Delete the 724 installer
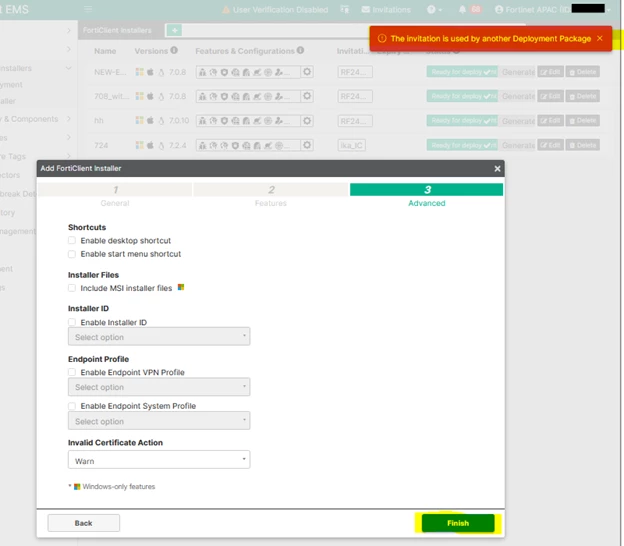 click(583, 145)
